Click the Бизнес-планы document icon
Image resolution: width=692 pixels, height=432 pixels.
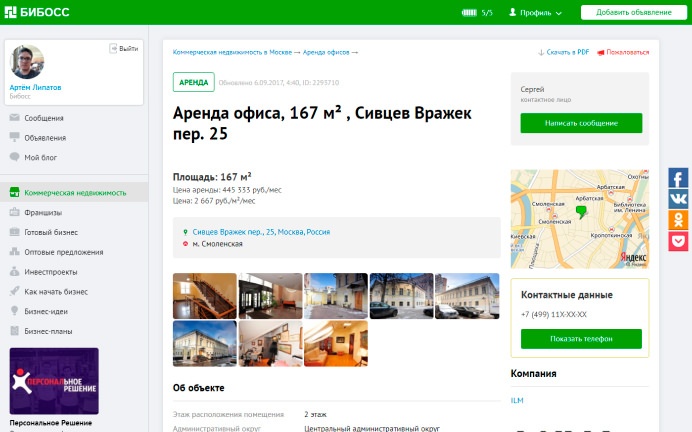pos(15,331)
